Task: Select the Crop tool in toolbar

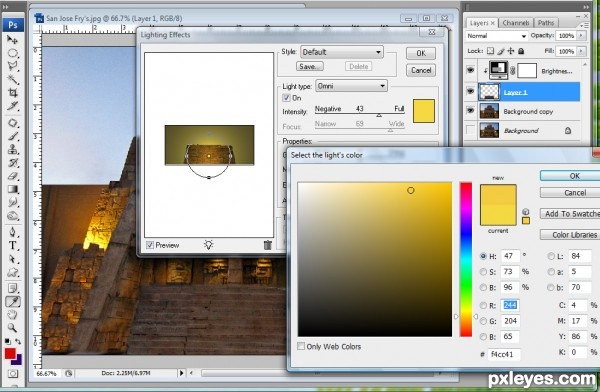Action: pos(13,93)
